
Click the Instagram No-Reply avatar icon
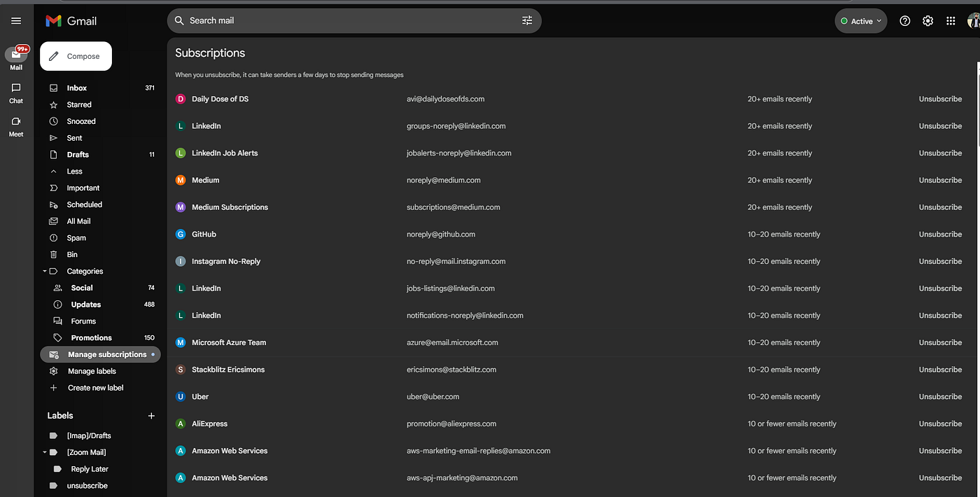[181, 262]
